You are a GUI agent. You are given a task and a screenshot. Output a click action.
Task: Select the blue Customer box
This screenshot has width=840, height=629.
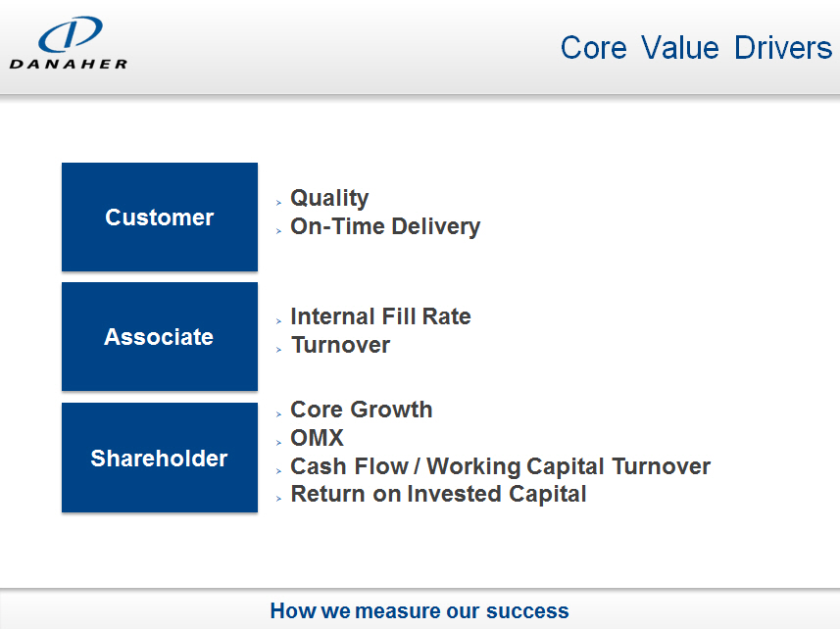coord(160,218)
